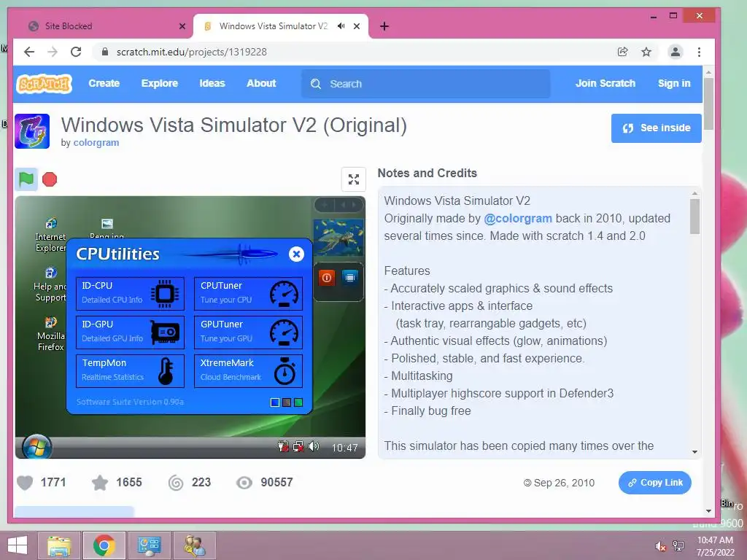This screenshot has height=560, width=747.
Task: Open TempMon Realtime Statistics tile
Action: (130, 370)
